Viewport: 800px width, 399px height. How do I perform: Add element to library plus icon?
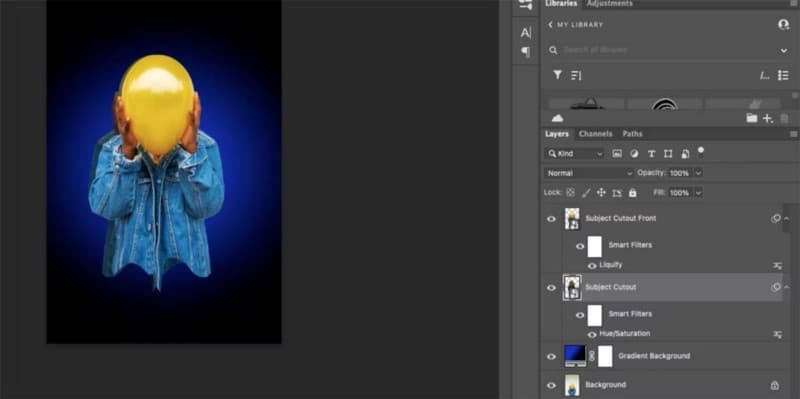tap(768, 118)
